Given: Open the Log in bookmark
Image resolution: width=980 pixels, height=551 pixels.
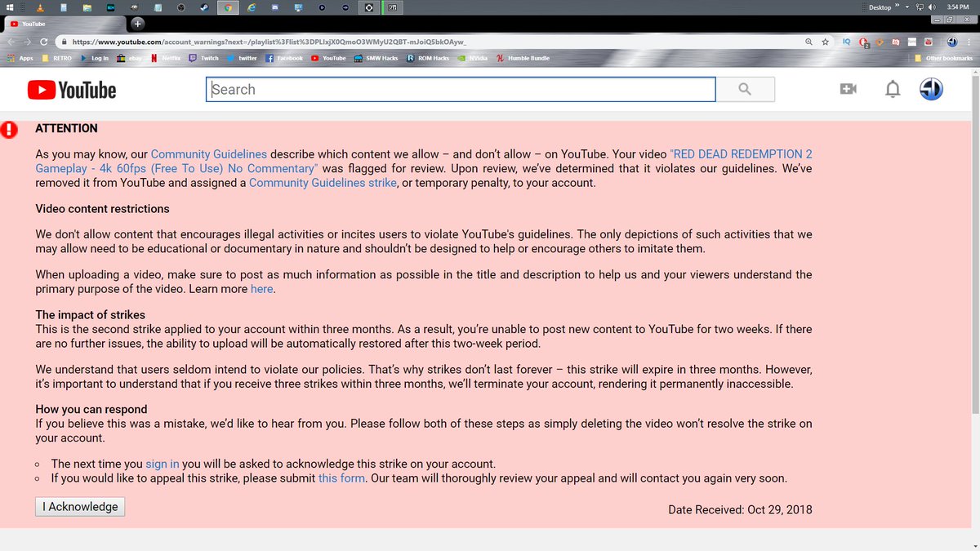Looking at the screenshot, I should pyautogui.click(x=95, y=58).
